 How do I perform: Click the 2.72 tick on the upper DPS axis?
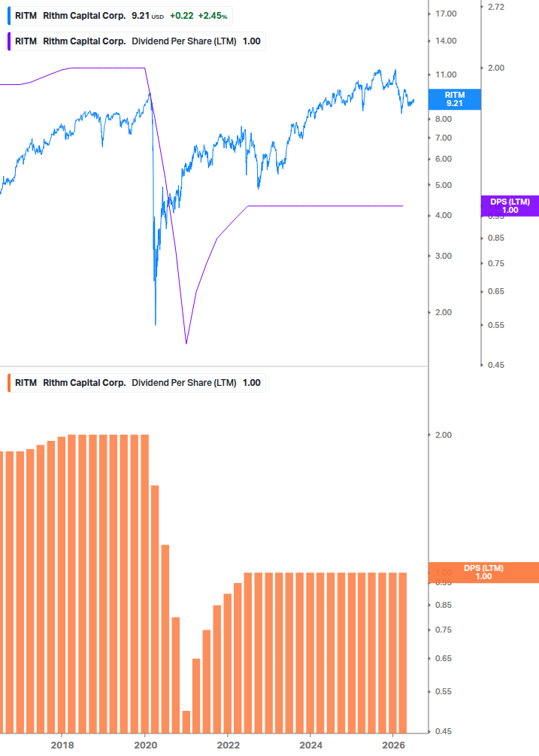click(496, 8)
